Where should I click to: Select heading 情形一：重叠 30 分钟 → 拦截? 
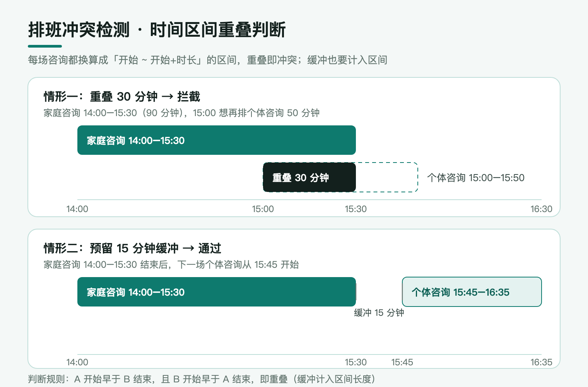click(122, 96)
